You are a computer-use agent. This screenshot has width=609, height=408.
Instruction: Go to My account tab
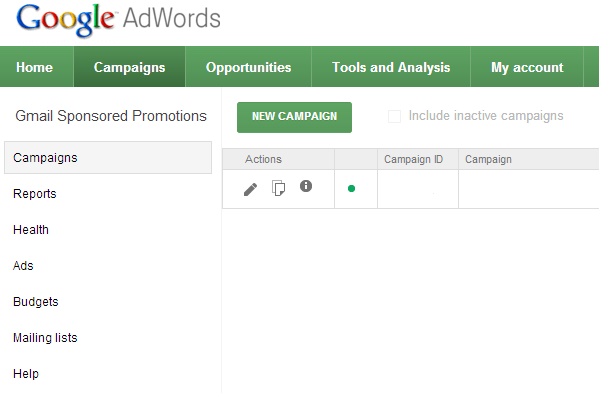[527, 67]
